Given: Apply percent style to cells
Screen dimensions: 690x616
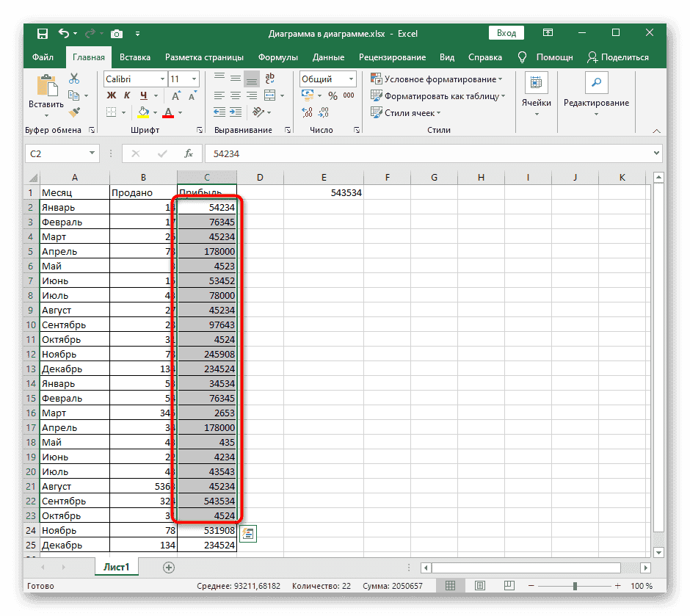Looking at the screenshot, I should (333, 96).
